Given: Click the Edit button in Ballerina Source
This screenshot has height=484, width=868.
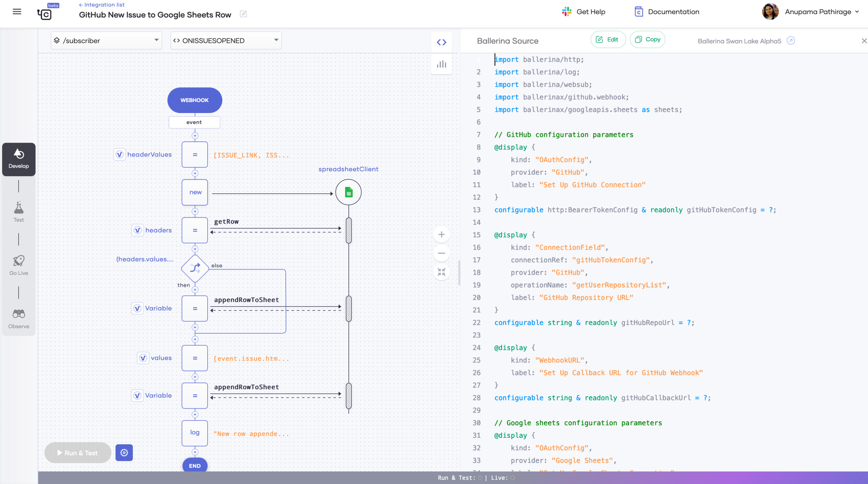Looking at the screenshot, I should (607, 40).
